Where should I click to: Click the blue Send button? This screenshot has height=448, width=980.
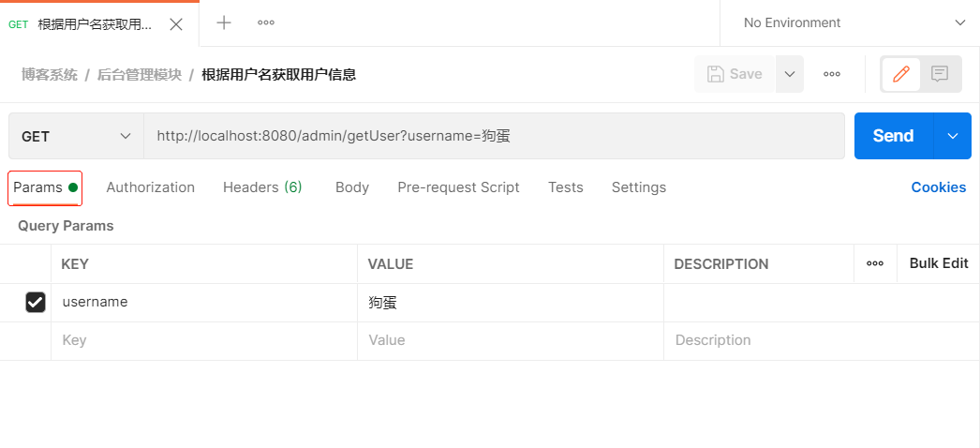click(893, 136)
